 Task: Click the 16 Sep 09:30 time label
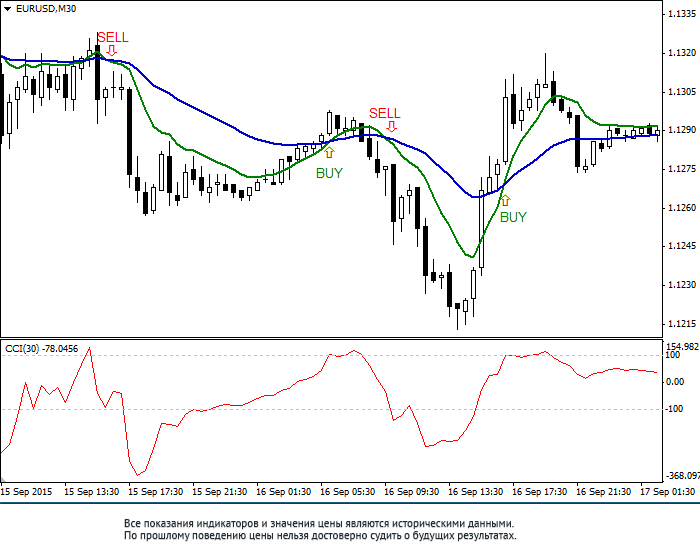pyautogui.click(x=411, y=492)
